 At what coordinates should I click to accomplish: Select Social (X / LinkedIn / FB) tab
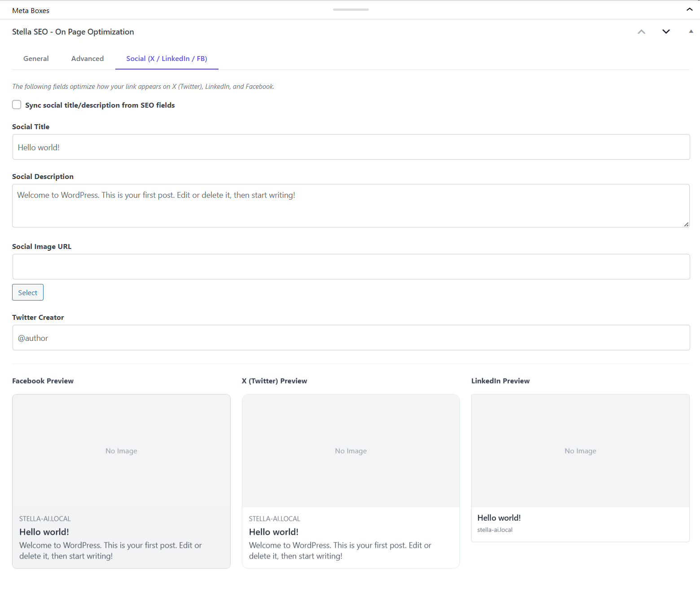coord(167,58)
